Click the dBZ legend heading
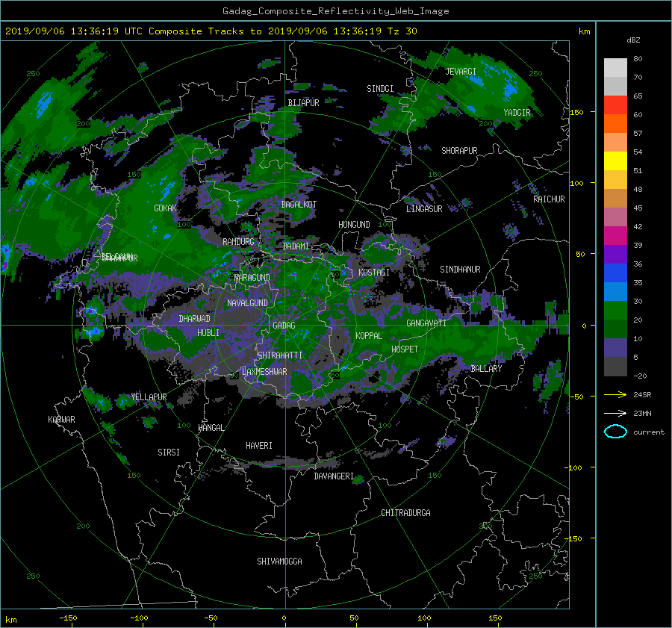This screenshot has width=672, height=628. point(633,40)
